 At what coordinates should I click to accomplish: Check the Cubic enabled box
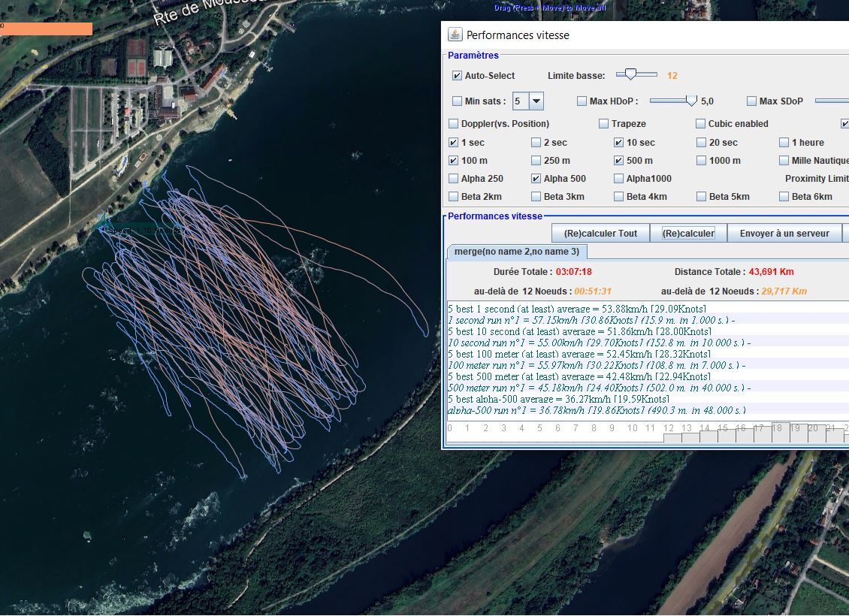click(701, 124)
